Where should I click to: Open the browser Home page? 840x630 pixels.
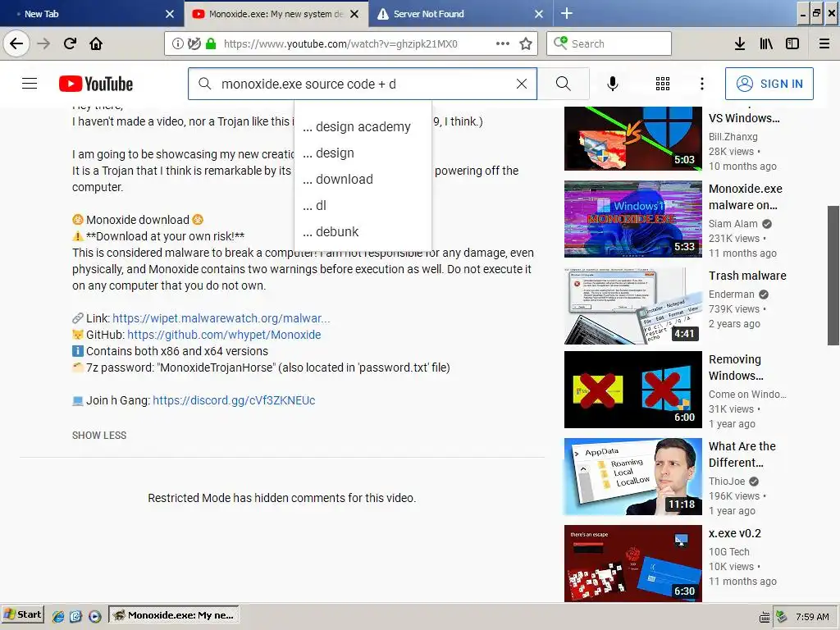point(96,43)
